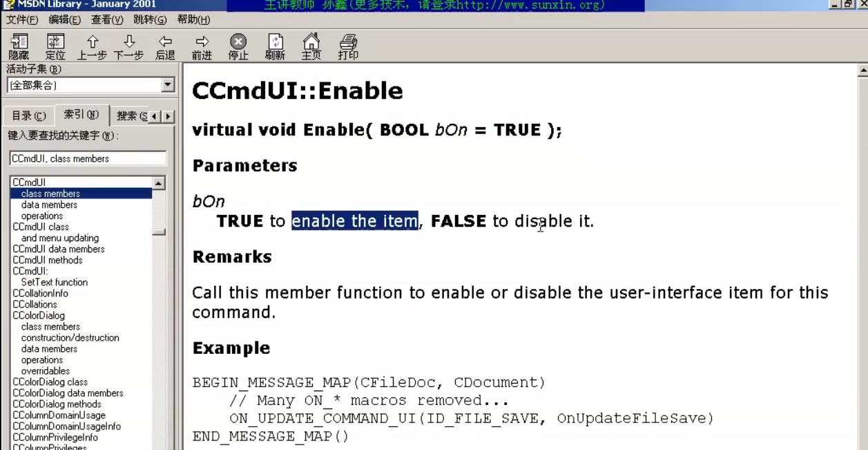
Task: Refresh the page with 刷新 icon
Action: pos(275,46)
